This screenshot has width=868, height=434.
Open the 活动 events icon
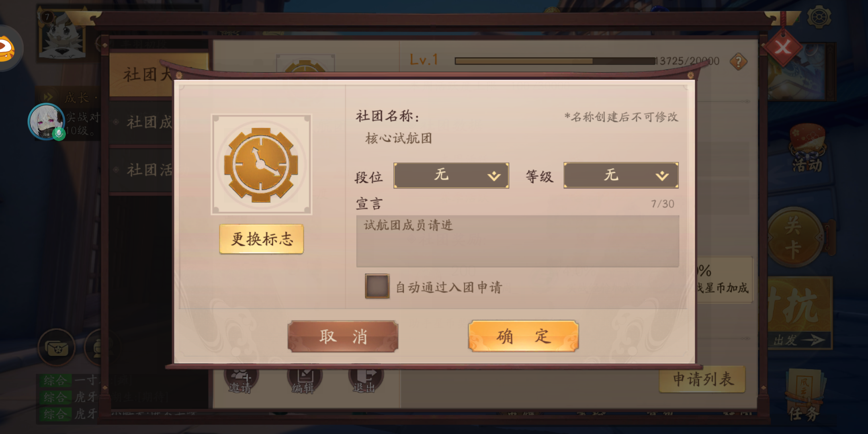pos(807,148)
